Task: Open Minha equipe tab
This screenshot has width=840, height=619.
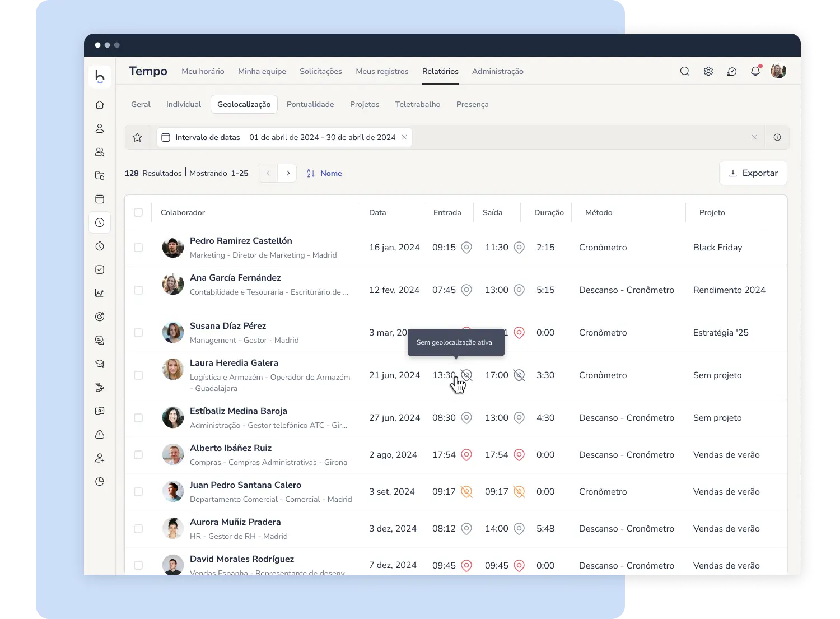Action: click(x=262, y=71)
